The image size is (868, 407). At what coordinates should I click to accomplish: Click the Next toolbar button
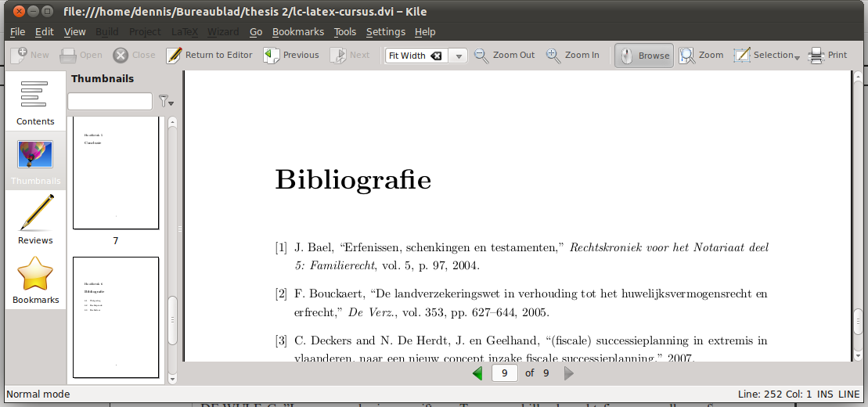(x=350, y=55)
